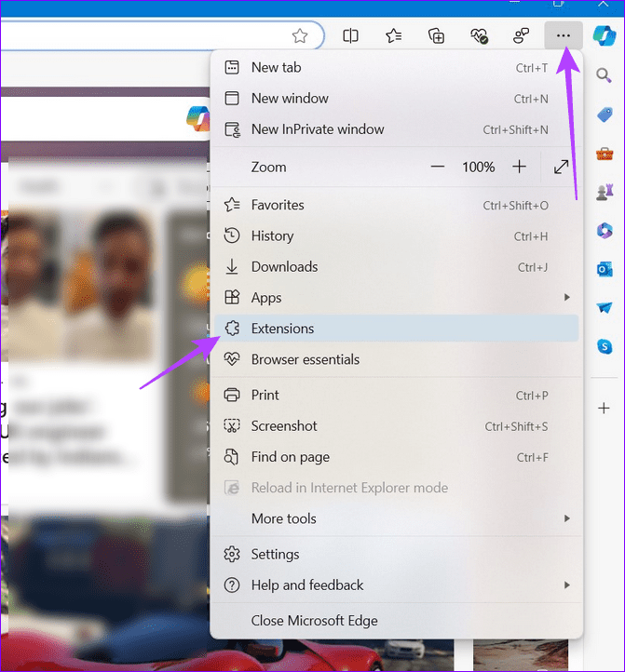Open the sidebar Games chess icon
This screenshot has height=672, width=625.
click(x=605, y=192)
